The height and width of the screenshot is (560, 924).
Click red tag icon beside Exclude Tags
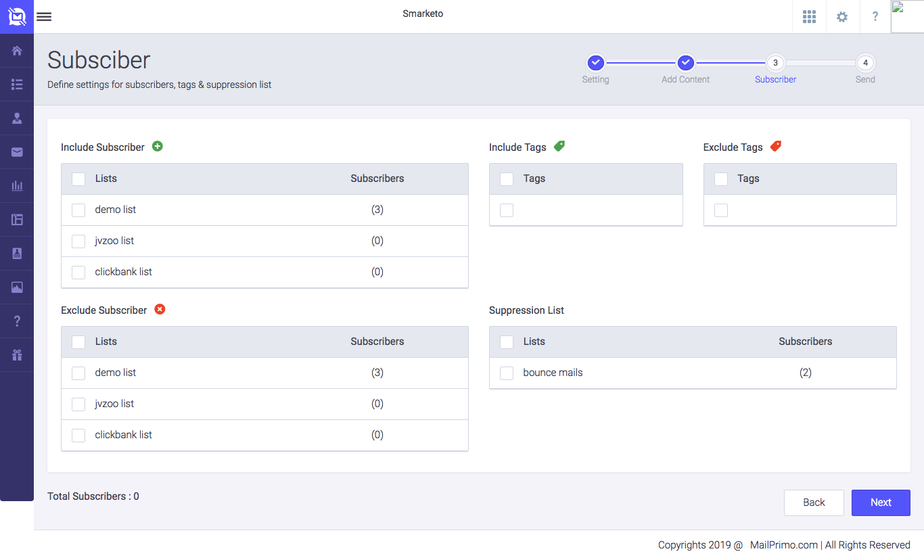[x=776, y=146]
